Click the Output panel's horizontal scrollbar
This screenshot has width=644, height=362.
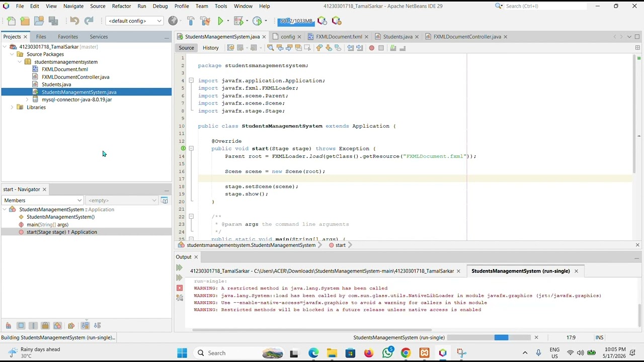pos(311,330)
